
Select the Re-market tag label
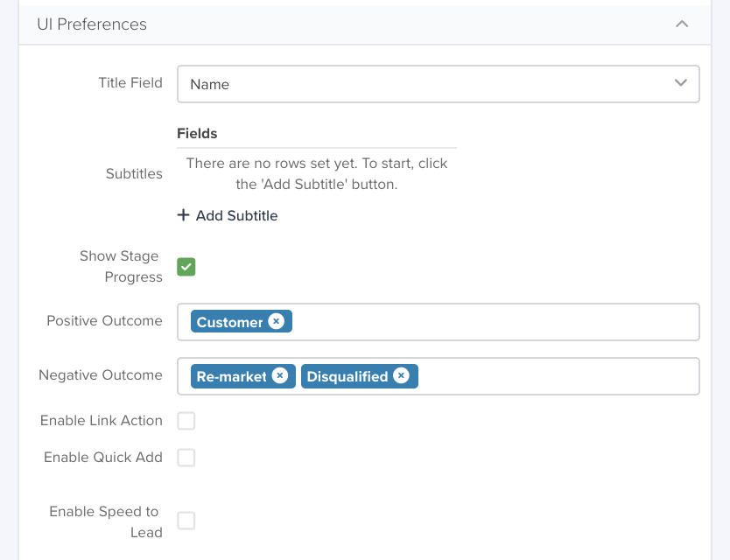click(231, 376)
